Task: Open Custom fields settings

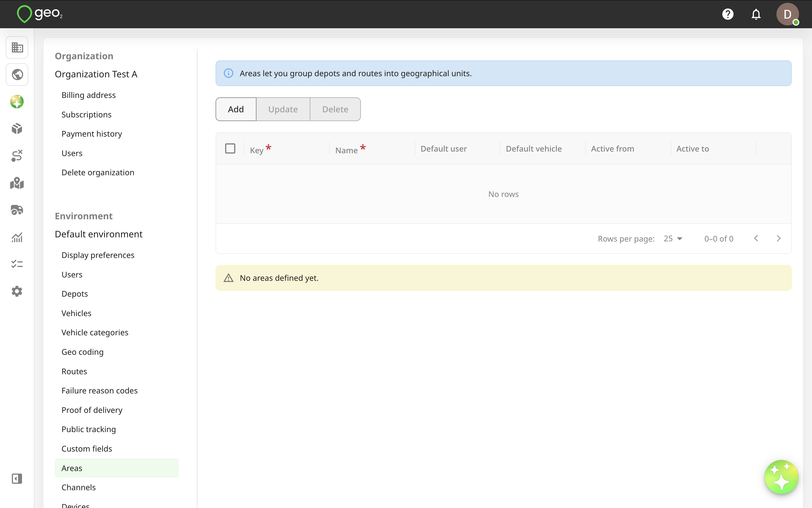Action: pyautogui.click(x=87, y=448)
